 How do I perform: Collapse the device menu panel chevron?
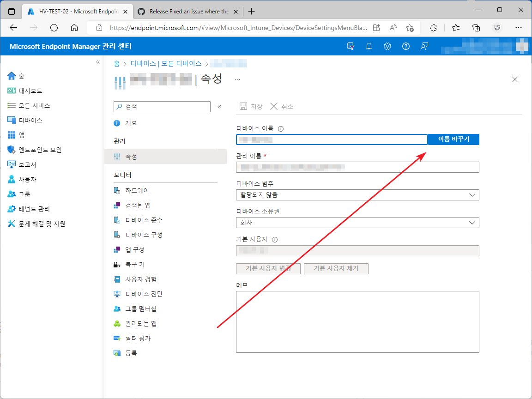[219, 107]
